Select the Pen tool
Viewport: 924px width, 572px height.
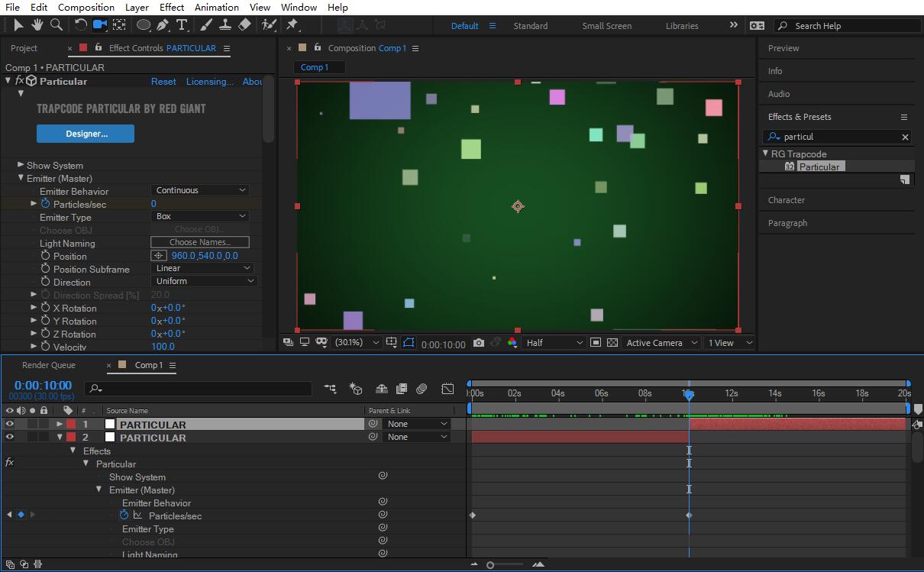(x=163, y=25)
